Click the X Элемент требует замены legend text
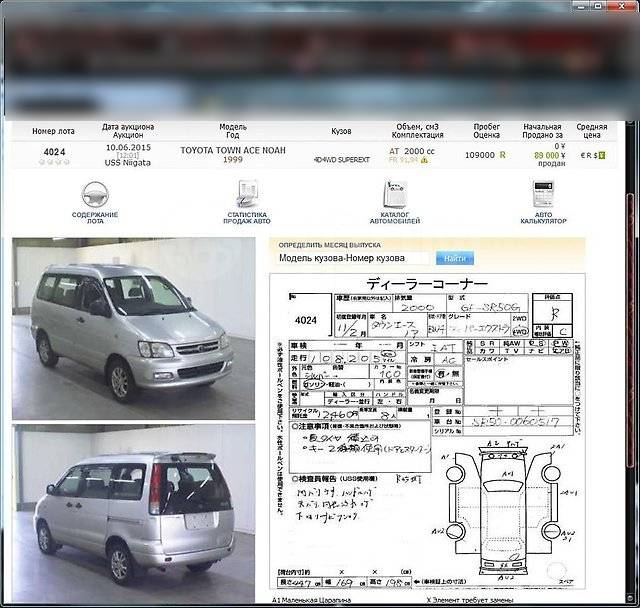This screenshot has height=608, width=640. pyautogui.click(x=470, y=600)
